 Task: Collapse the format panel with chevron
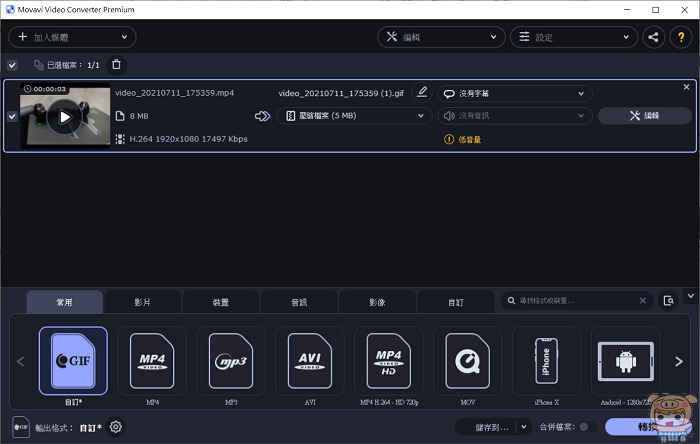(691, 296)
